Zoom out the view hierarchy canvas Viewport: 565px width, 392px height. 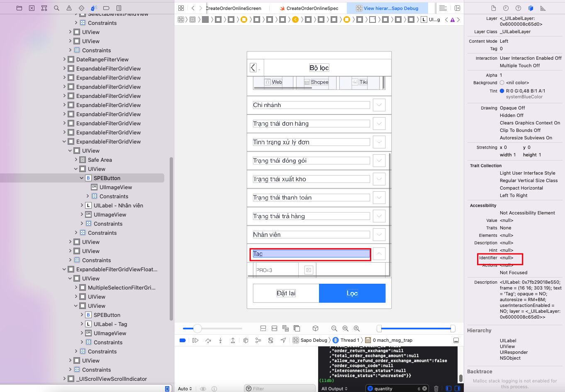[x=334, y=328]
